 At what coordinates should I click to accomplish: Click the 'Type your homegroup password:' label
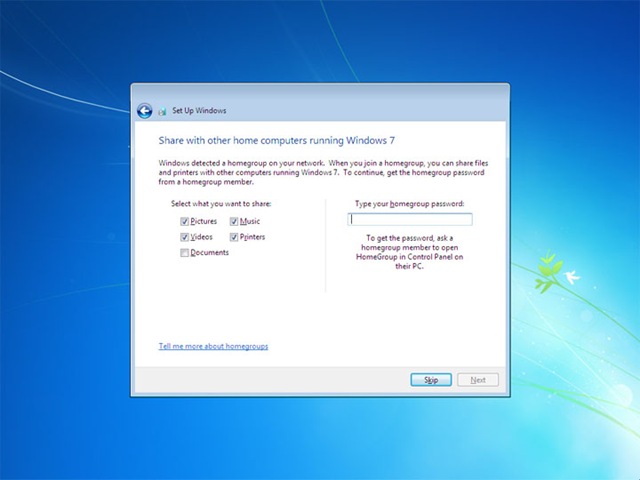[409, 204]
